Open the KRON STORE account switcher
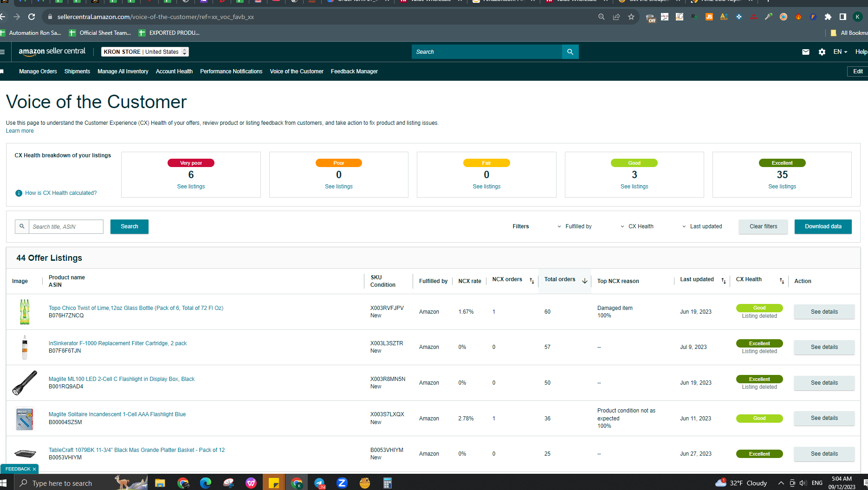This screenshot has width=868, height=490. pos(145,52)
